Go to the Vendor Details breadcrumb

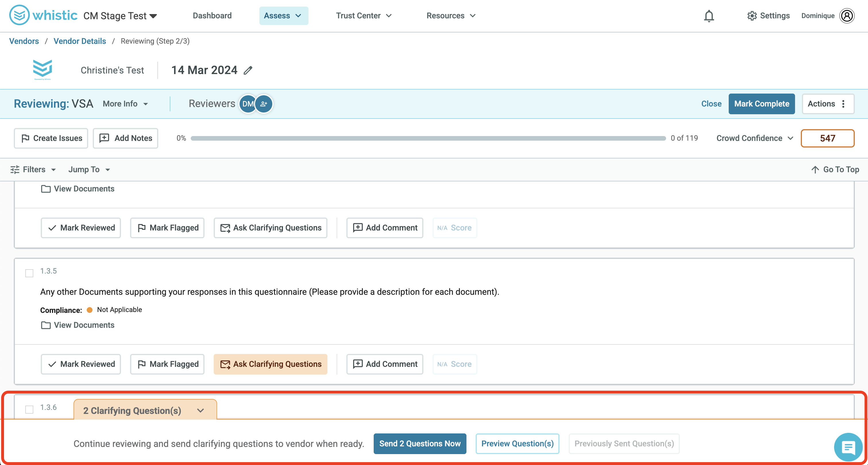(80, 41)
